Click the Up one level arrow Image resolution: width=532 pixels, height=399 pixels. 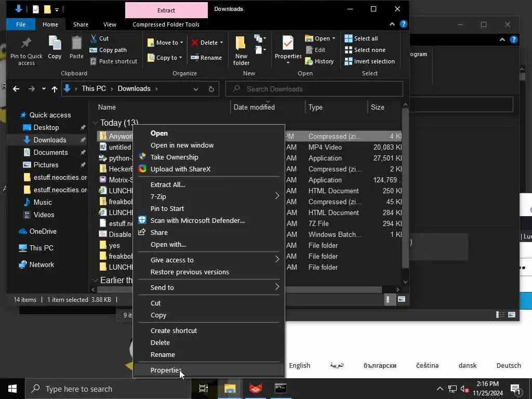tap(54, 89)
